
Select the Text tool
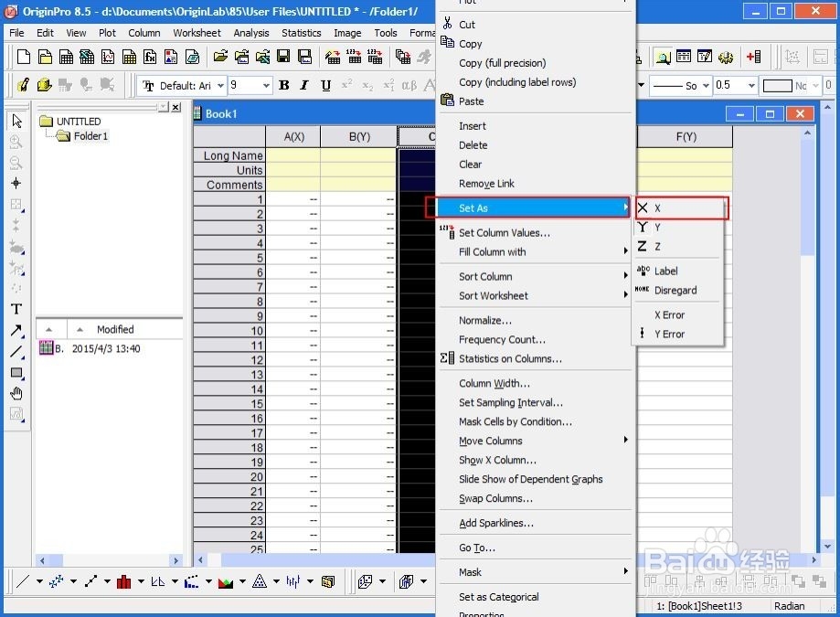tap(16, 309)
